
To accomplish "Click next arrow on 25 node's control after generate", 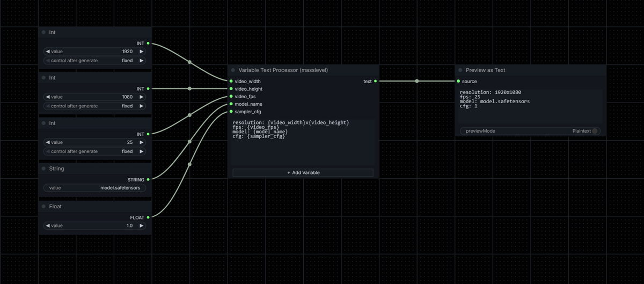I will point(142,151).
